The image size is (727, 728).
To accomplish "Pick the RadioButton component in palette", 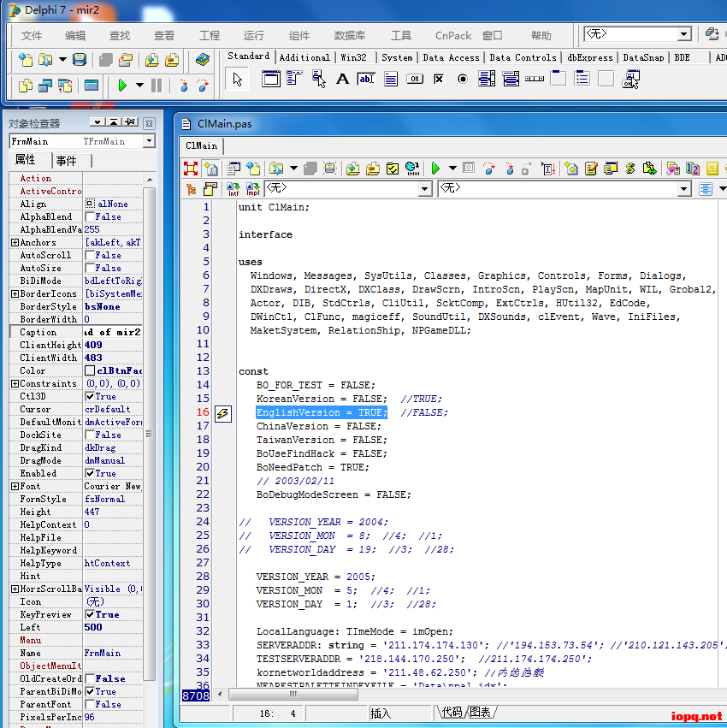I will click(x=463, y=80).
